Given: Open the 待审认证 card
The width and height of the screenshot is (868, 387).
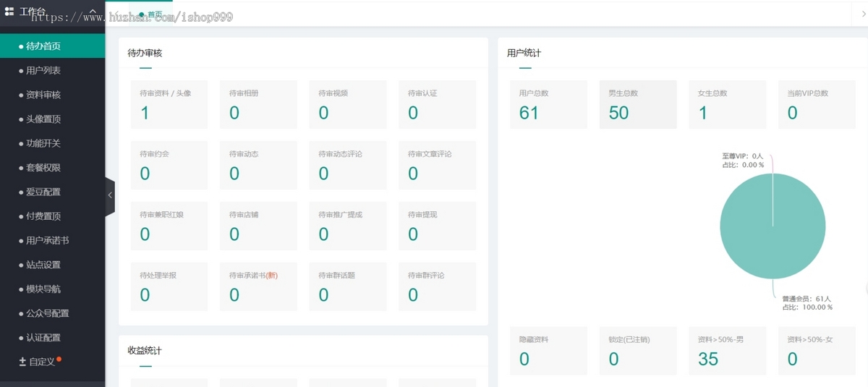Looking at the screenshot, I should [x=437, y=104].
